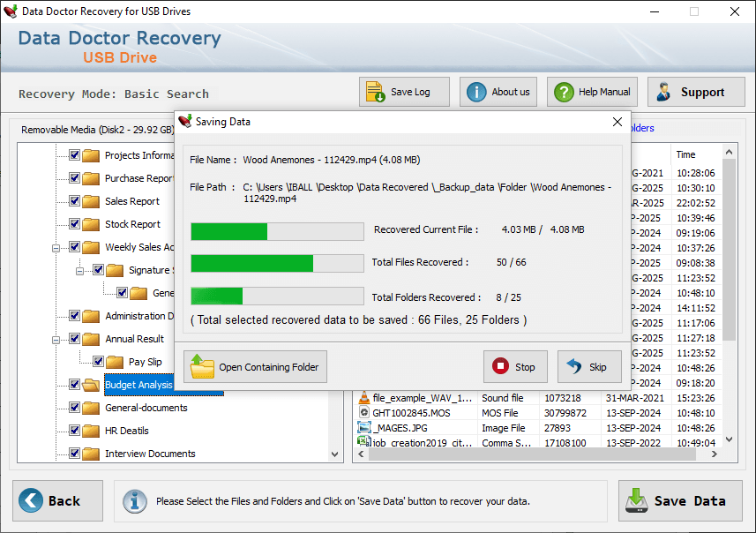Screen dimensions: 756x533
Task: Toggle the Signature subfolder checkbox
Action: click(x=98, y=270)
